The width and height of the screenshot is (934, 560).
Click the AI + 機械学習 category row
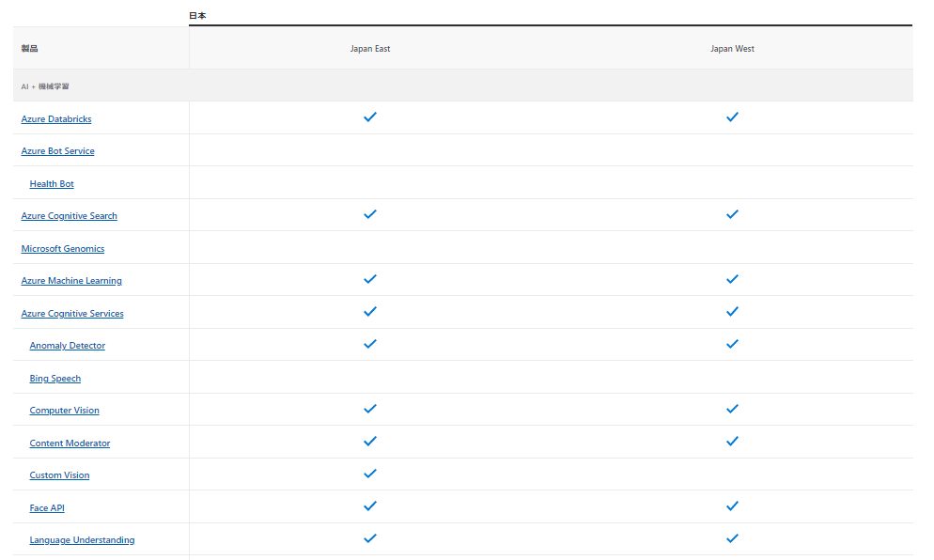click(x=463, y=86)
